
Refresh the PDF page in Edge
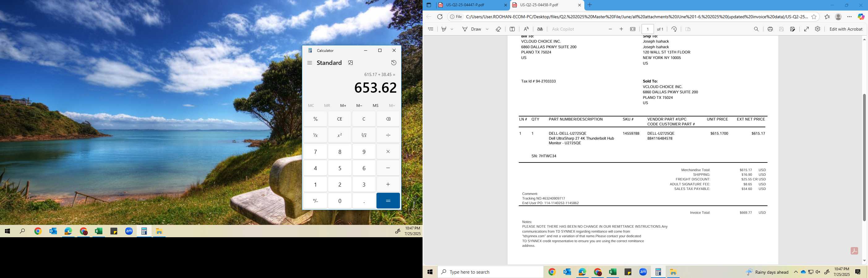pyautogui.click(x=440, y=16)
